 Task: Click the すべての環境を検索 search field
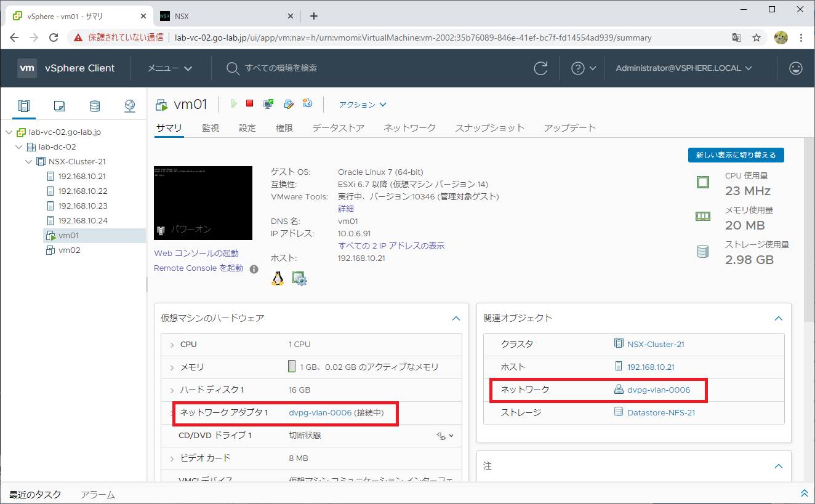pos(281,68)
